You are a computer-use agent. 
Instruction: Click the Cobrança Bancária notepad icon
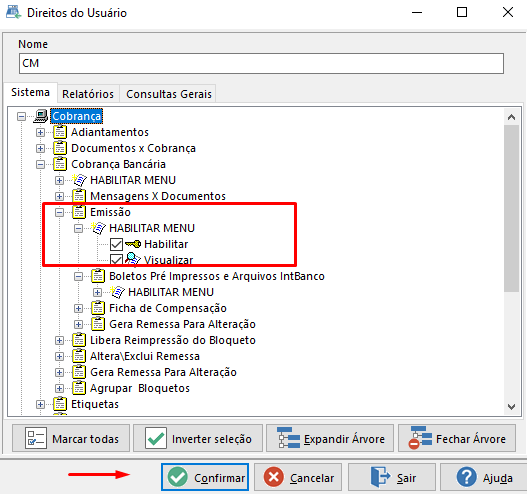(x=60, y=164)
